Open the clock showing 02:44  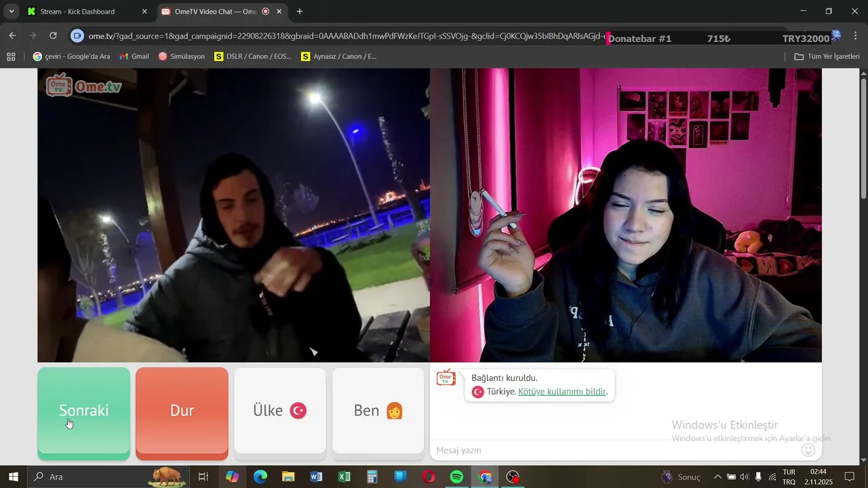pyautogui.click(x=818, y=476)
